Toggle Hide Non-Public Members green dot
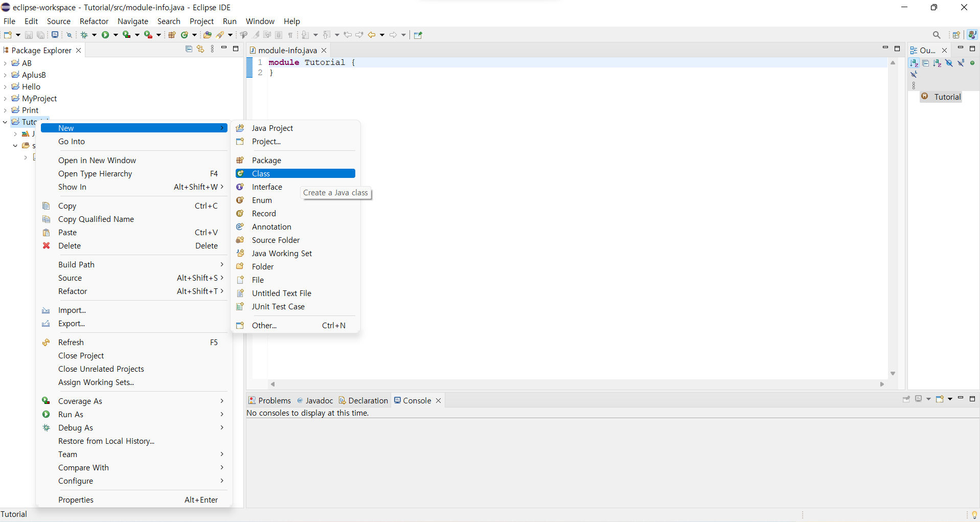Viewport: 980px width, 522px height. (x=972, y=63)
